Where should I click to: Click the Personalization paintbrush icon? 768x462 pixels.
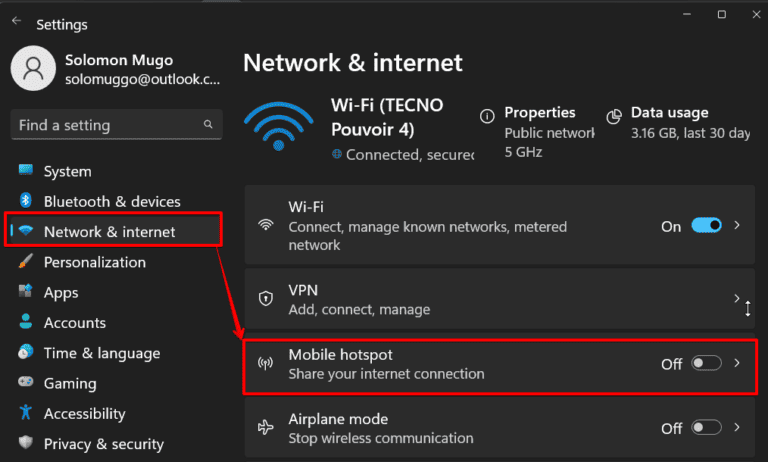pos(26,262)
